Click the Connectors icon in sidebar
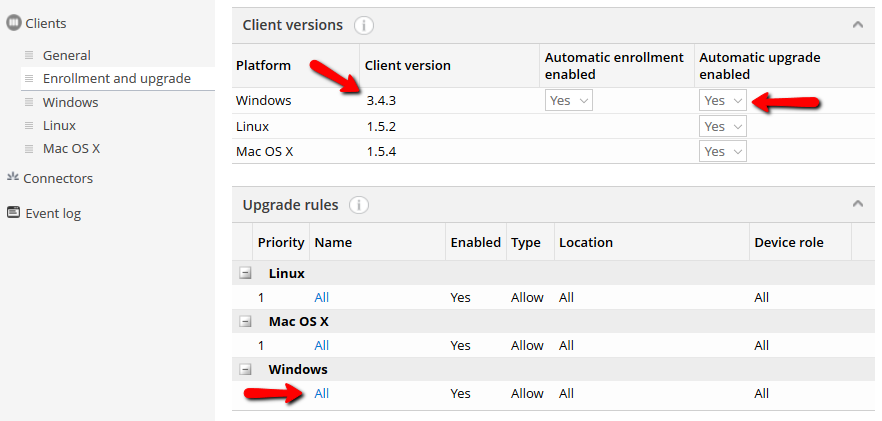 pyautogui.click(x=13, y=178)
